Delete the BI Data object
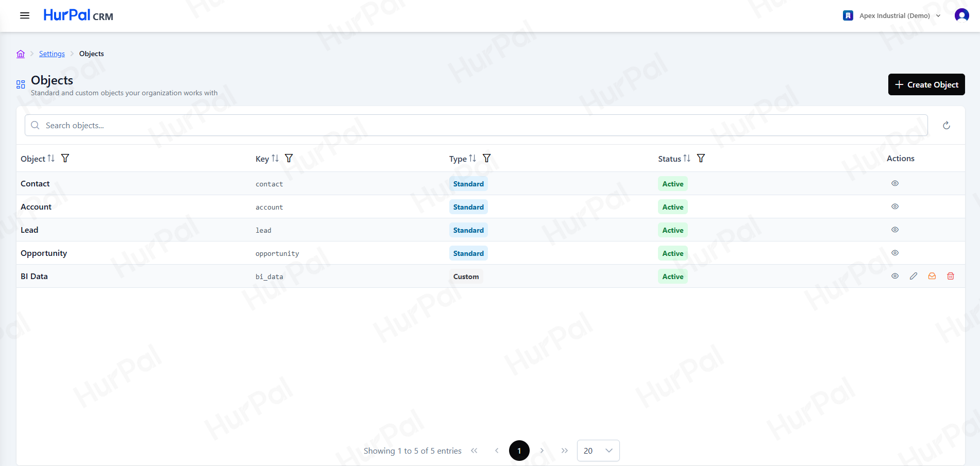The image size is (980, 466). coord(951,276)
